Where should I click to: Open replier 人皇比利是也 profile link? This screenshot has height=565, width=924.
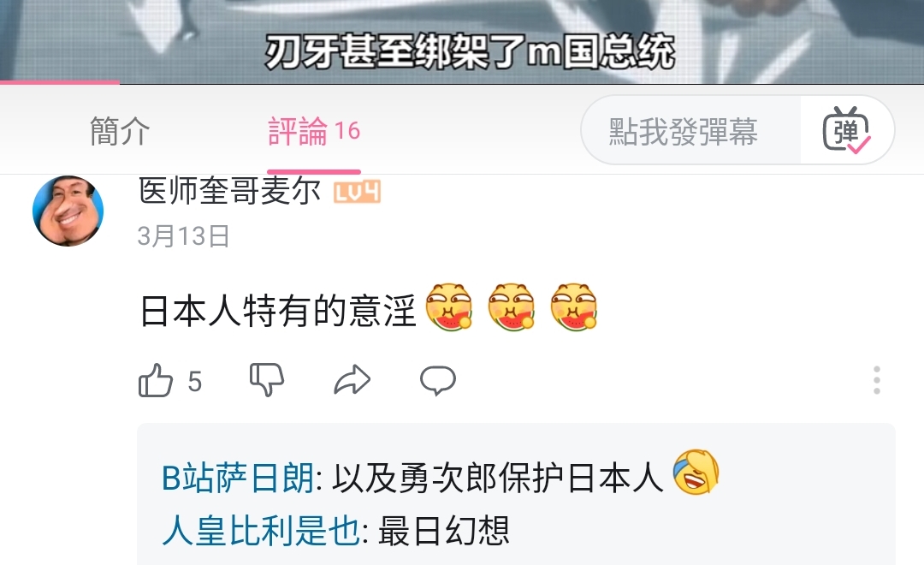pyautogui.click(x=260, y=530)
